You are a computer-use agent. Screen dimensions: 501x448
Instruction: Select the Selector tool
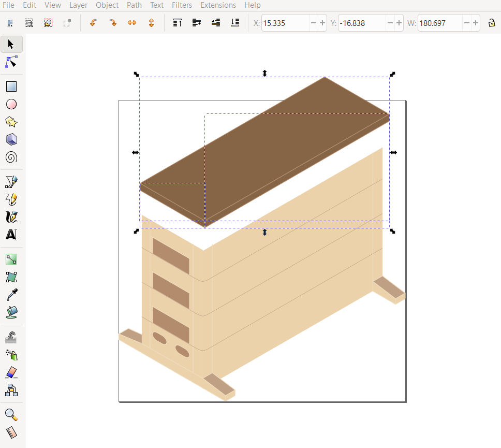point(11,44)
